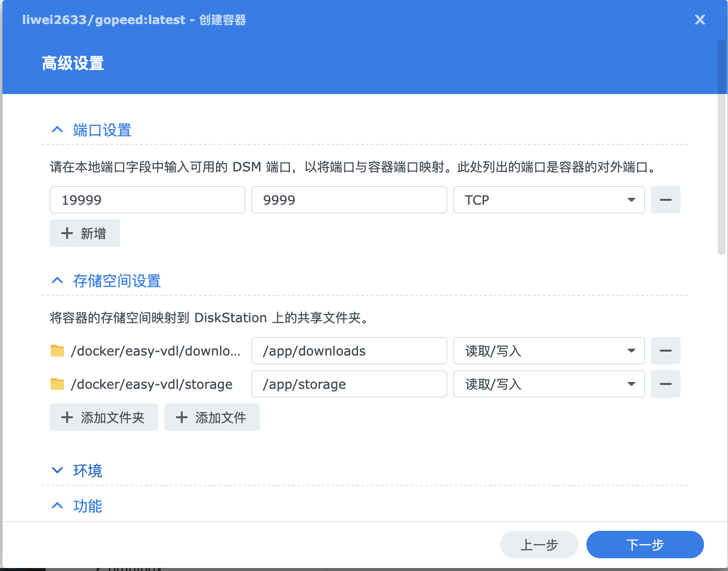Viewport: 728px width, 571px height.
Task: Click folder icon for easy-vdl/storage path
Action: 57,384
